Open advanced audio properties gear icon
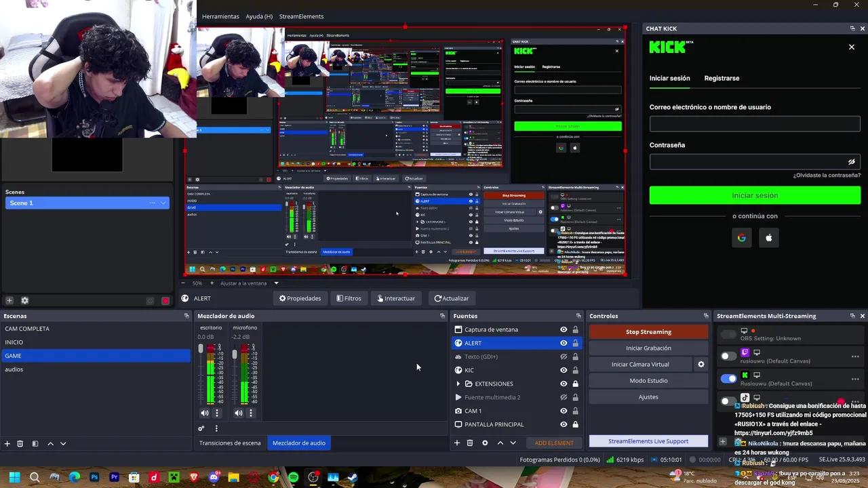This screenshot has width=868, height=488. 201,428
